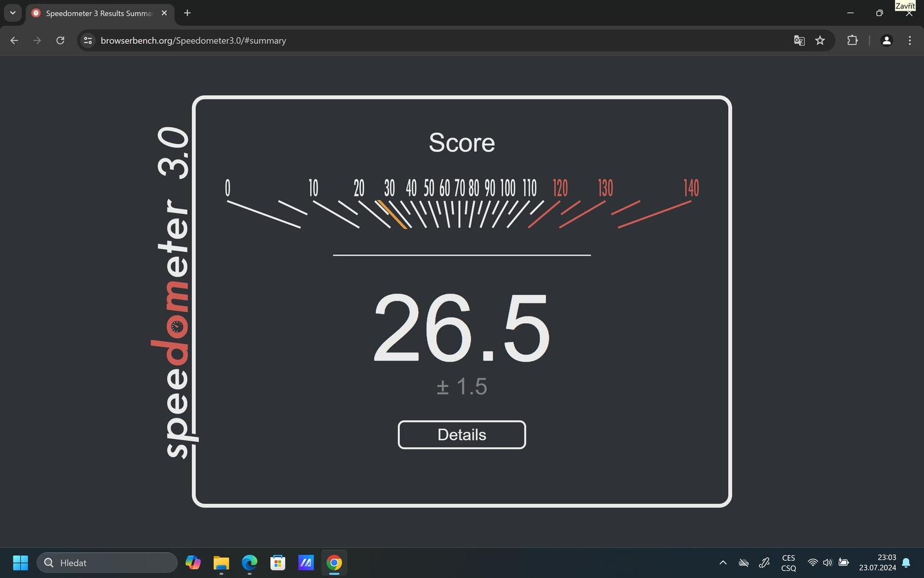Screen dimensions: 924x578
Task: Expand the tab search dropdown arrow
Action: click(13, 13)
